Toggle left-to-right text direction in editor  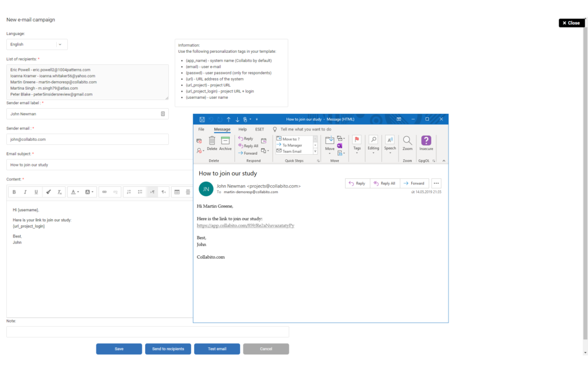[153, 192]
